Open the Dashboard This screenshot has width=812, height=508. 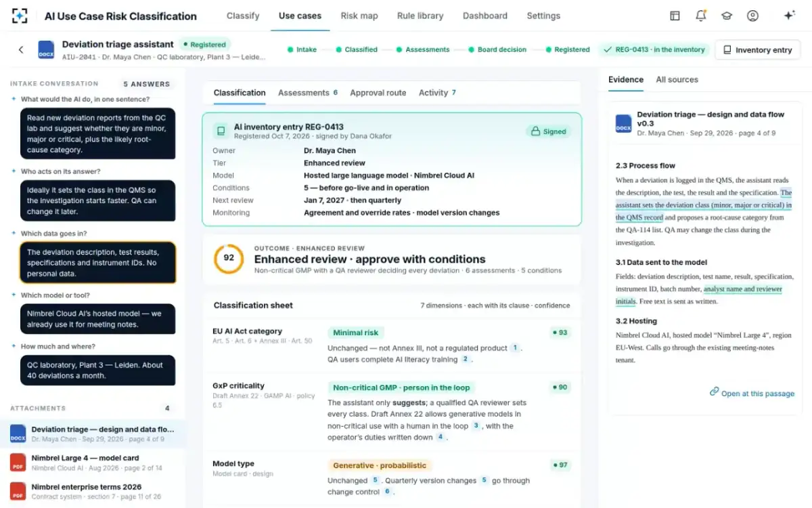tap(485, 16)
